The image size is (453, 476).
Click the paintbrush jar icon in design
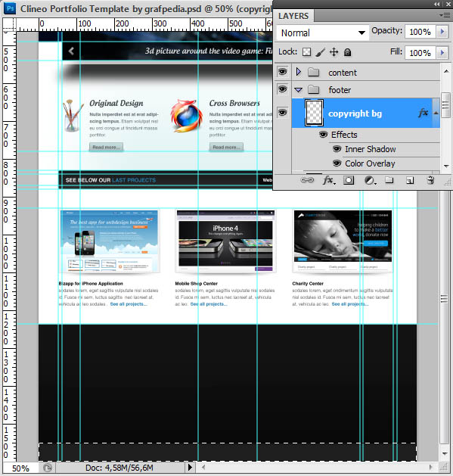coord(72,116)
